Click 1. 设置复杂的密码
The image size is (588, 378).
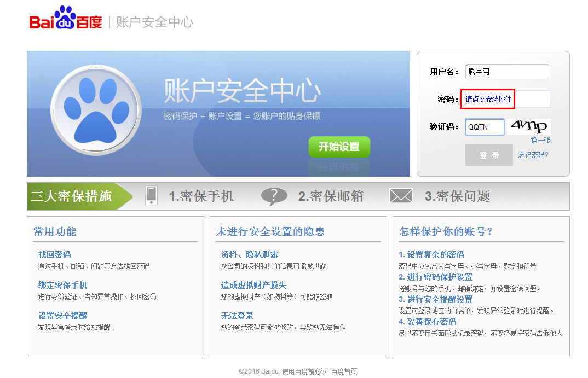[x=431, y=255]
